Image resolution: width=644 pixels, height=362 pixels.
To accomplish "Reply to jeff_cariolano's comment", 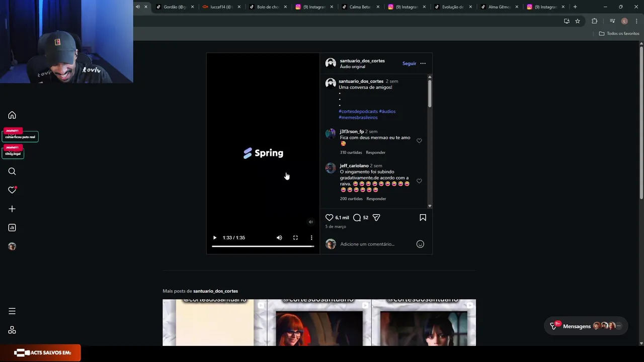I will (x=376, y=199).
